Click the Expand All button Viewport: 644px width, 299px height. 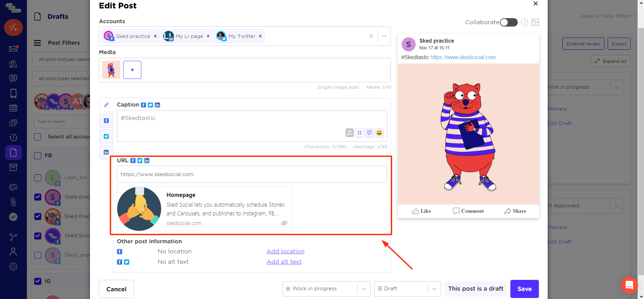click(x=611, y=61)
